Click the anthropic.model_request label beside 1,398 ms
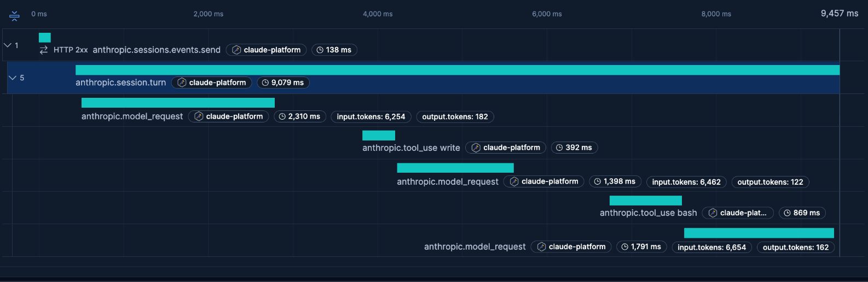 [x=448, y=181]
